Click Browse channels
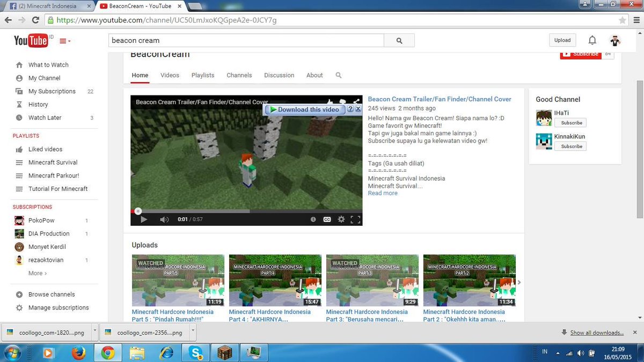This screenshot has height=362, width=644. click(x=52, y=294)
